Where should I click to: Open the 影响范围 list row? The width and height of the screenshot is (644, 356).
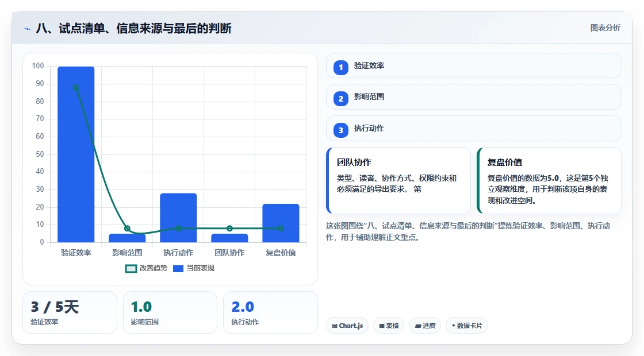coord(474,97)
